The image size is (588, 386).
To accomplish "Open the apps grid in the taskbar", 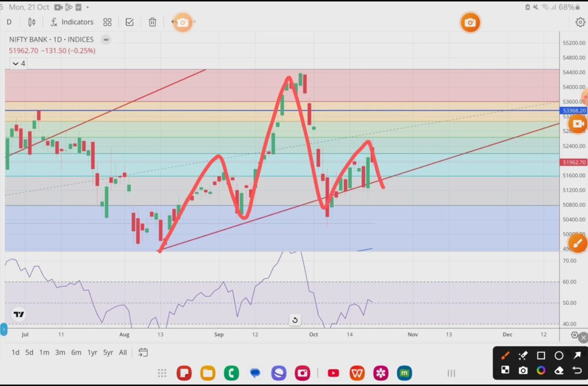I will tap(162, 373).
